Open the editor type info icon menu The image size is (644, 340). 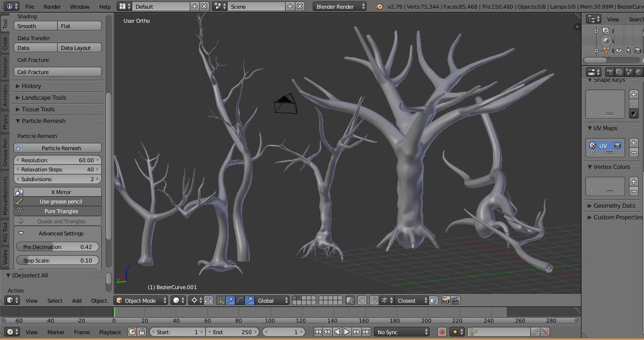[12, 6]
